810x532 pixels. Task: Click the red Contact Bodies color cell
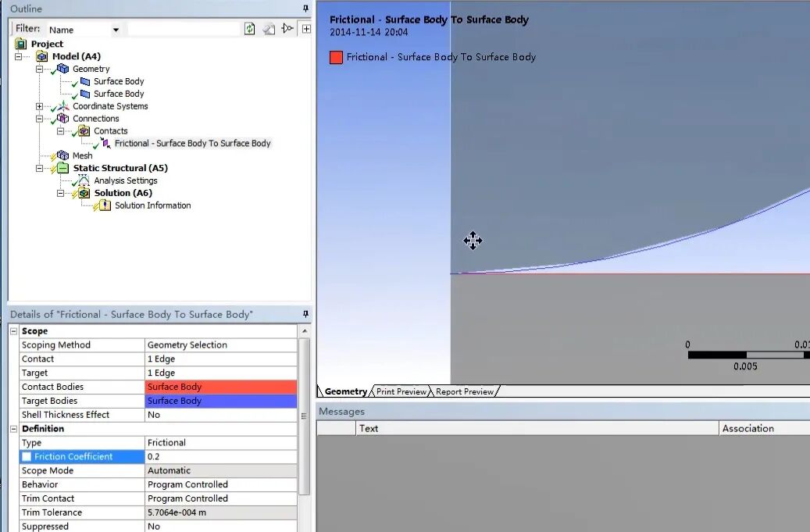click(x=221, y=387)
